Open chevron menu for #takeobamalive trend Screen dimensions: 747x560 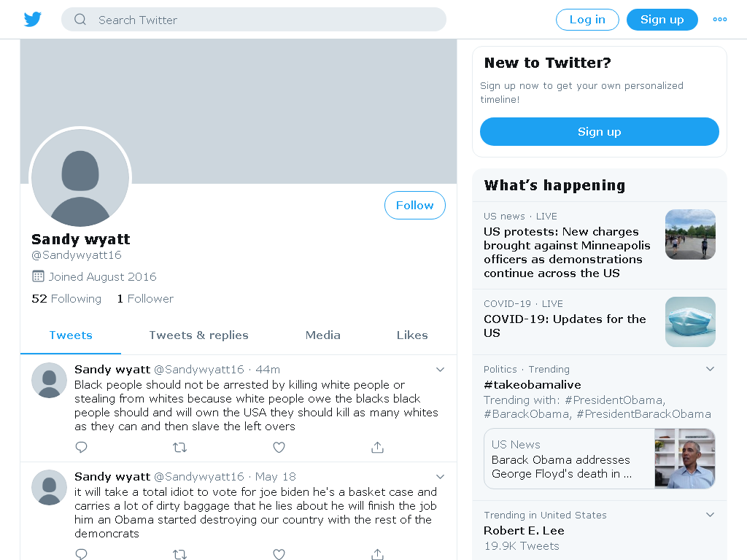click(x=710, y=369)
